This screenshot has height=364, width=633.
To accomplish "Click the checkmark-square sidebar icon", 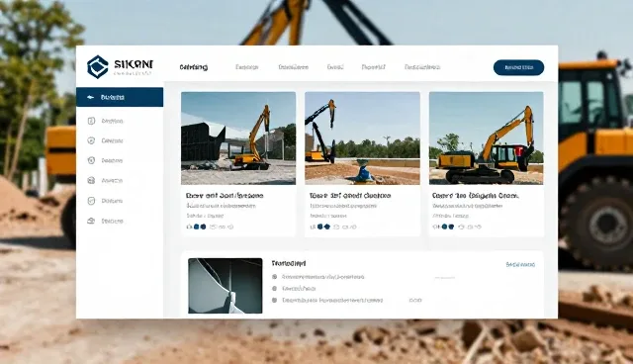I will coord(91,201).
